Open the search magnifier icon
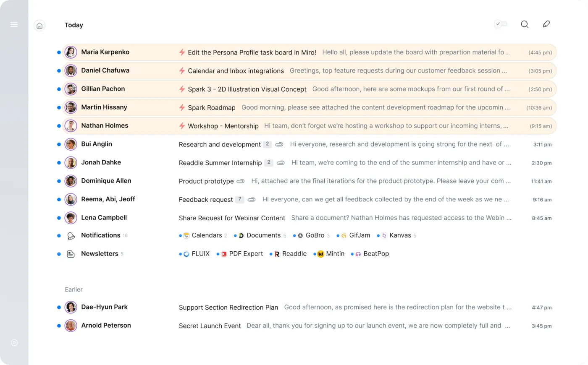The image size is (588, 365). (525, 24)
